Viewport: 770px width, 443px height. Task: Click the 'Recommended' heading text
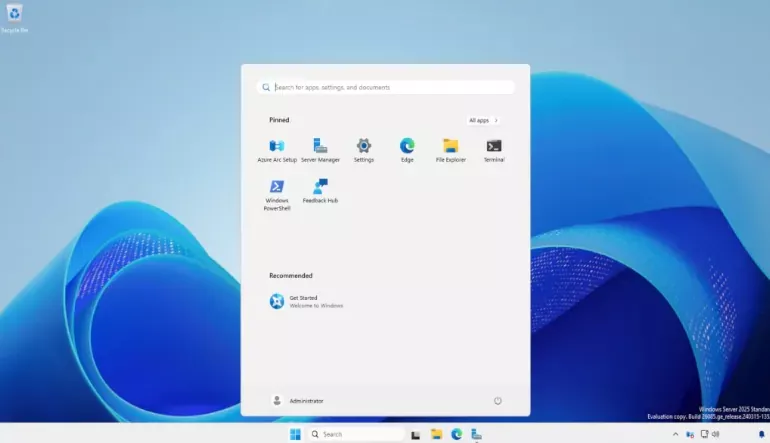click(x=291, y=276)
